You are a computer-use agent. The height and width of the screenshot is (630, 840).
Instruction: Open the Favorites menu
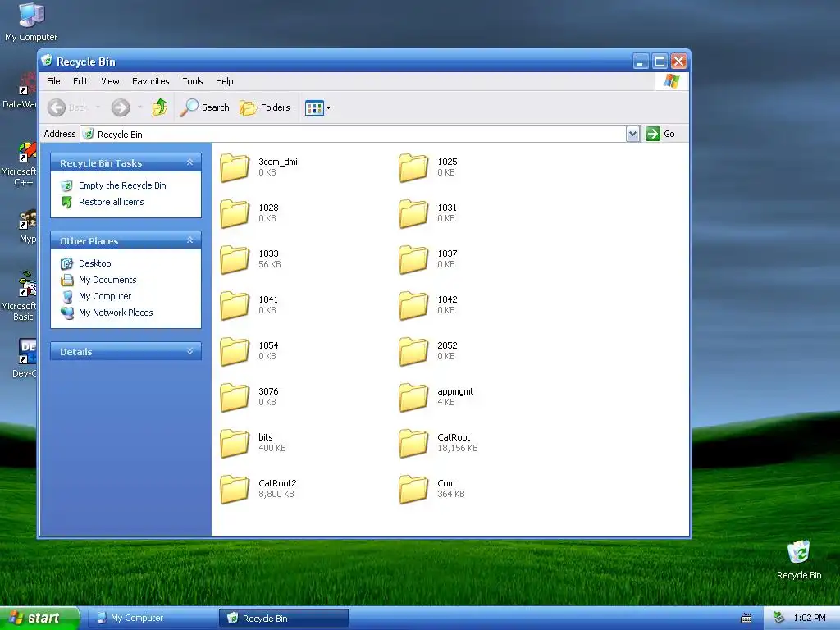click(x=151, y=81)
